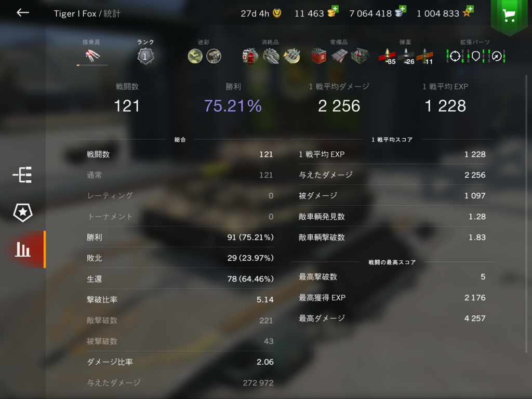Toggle the shield equipment slot
Image resolution: width=532 pixels, height=399 pixels.
point(476,56)
